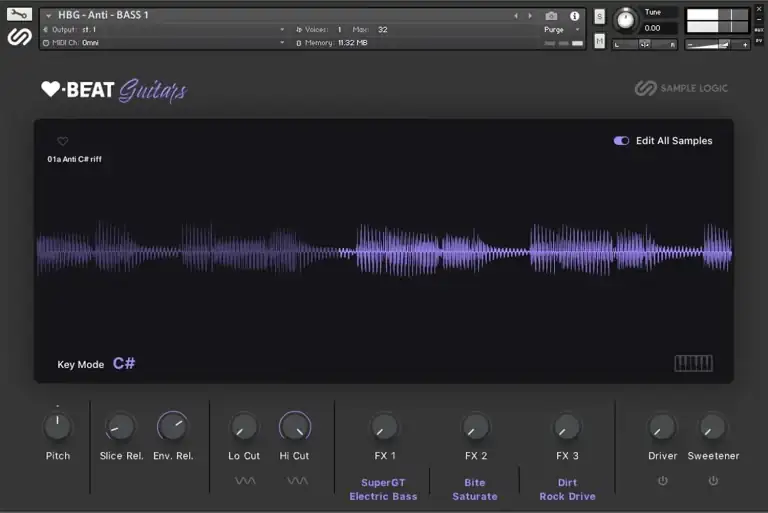Screen dimensions: 768x513
Task: Toggle the Edit All Samples switch
Action: 621,141
